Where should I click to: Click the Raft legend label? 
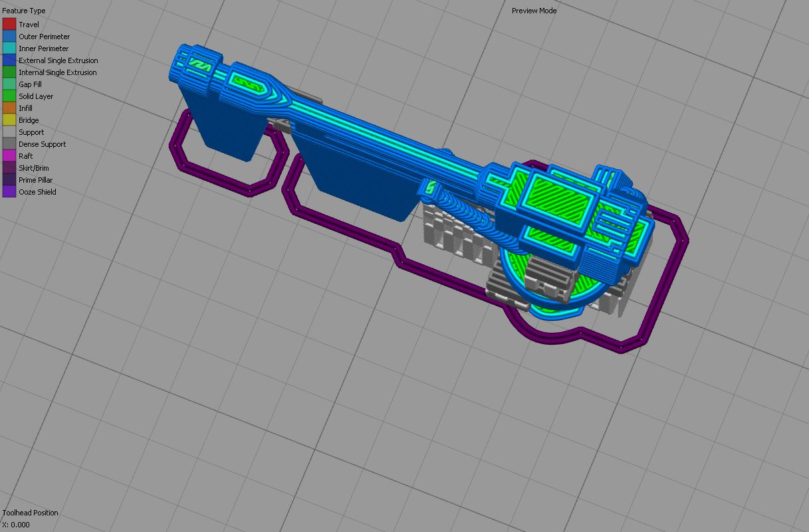pyautogui.click(x=25, y=156)
